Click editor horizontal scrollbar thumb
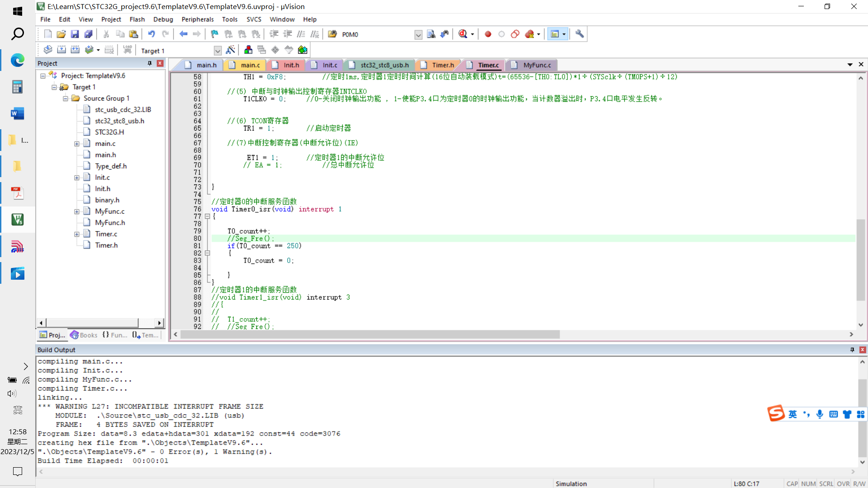This screenshot has width=868, height=488. coord(370,334)
